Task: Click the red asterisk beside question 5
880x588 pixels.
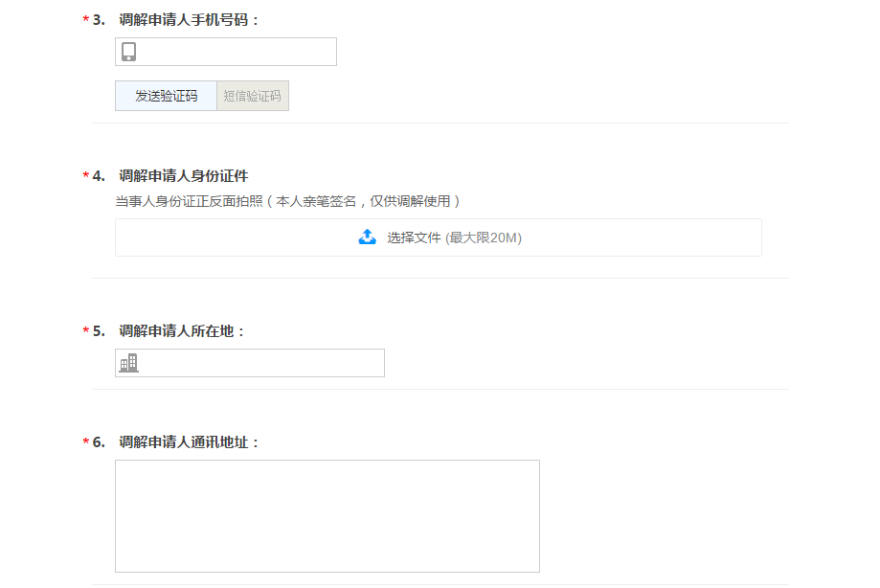Action: coord(86,331)
